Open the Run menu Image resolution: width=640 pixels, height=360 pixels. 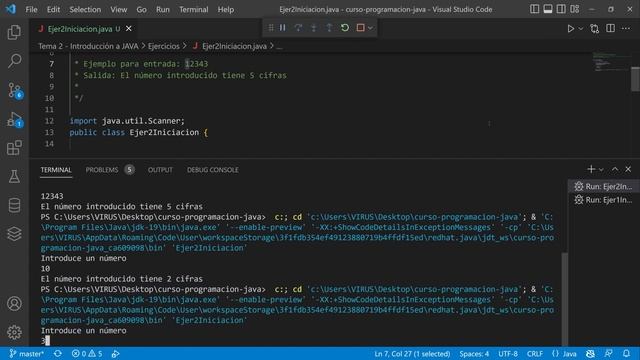click(163, 9)
